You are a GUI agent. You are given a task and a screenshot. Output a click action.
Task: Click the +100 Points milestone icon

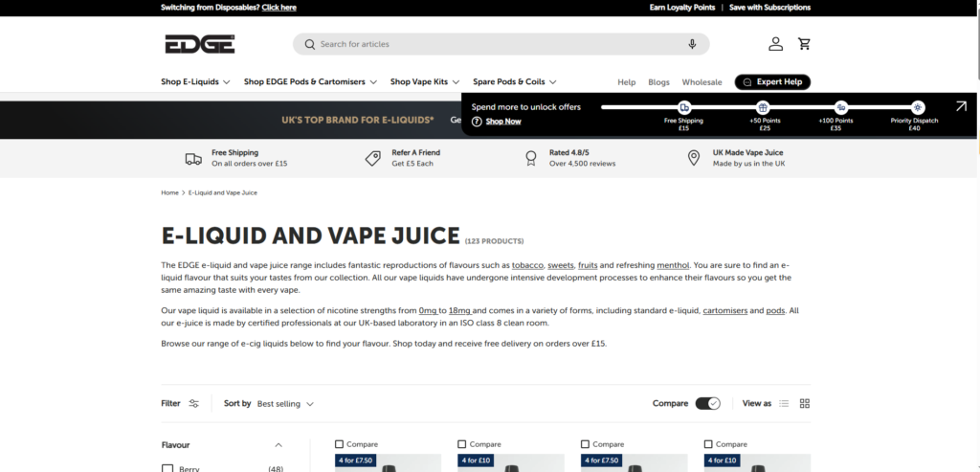click(841, 107)
